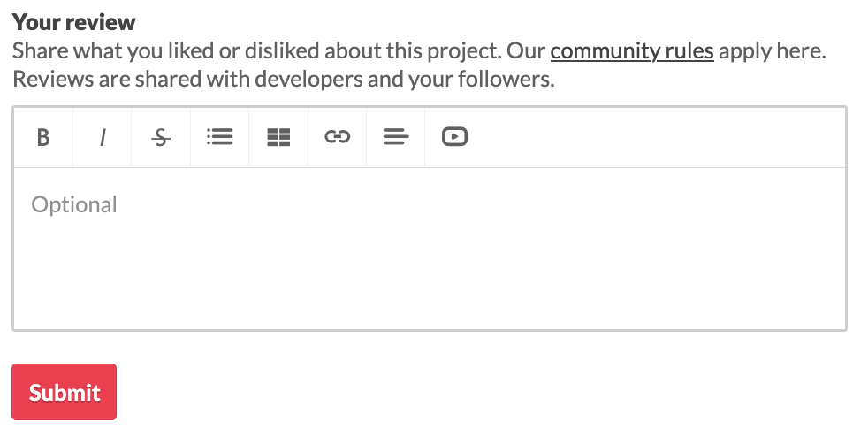This screenshot has width=868, height=437.
Task: Apply italic formatting to review text
Action: pyautogui.click(x=103, y=137)
